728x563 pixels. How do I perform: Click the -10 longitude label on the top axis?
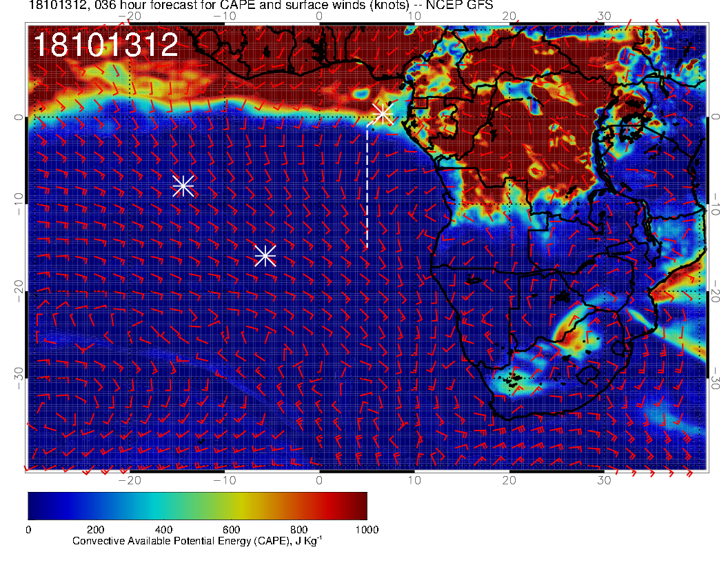click(x=224, y=16)
